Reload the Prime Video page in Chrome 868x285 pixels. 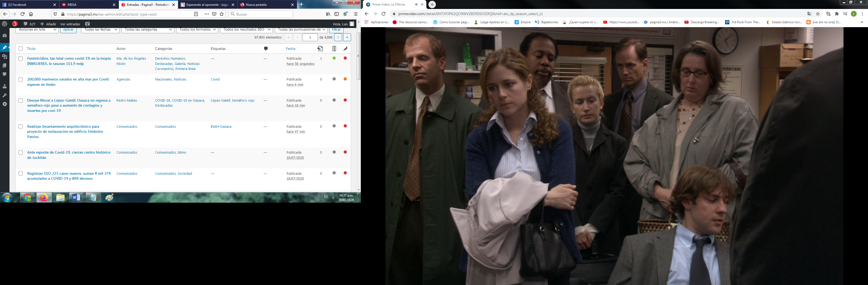384,14
